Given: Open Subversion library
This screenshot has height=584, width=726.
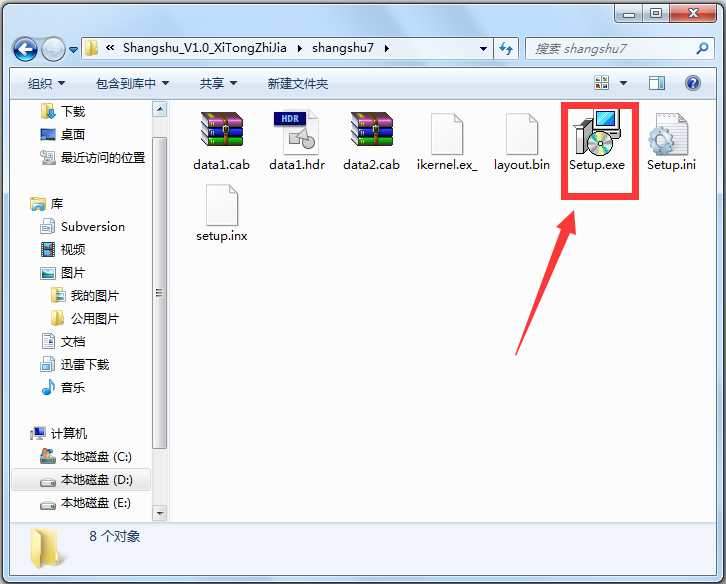Looking at the screenshot, I should click(83, 227).
